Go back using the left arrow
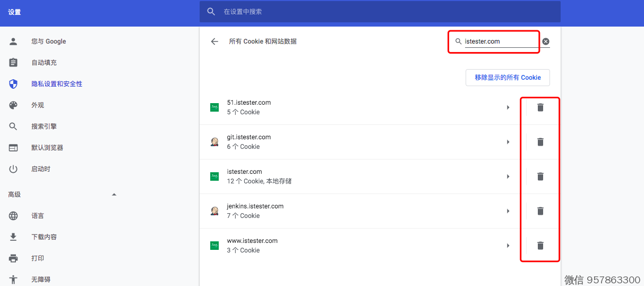This screenshot has width=644, height=286. pos(214,41)
